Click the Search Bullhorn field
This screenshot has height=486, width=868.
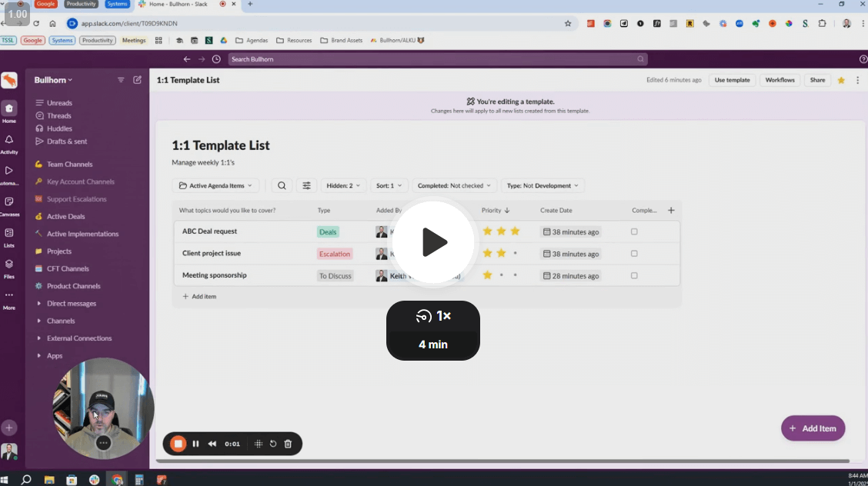(437, 59)
